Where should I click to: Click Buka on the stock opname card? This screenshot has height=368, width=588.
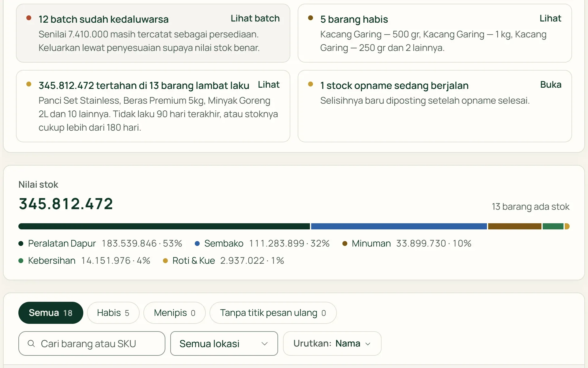pos(551,85)
